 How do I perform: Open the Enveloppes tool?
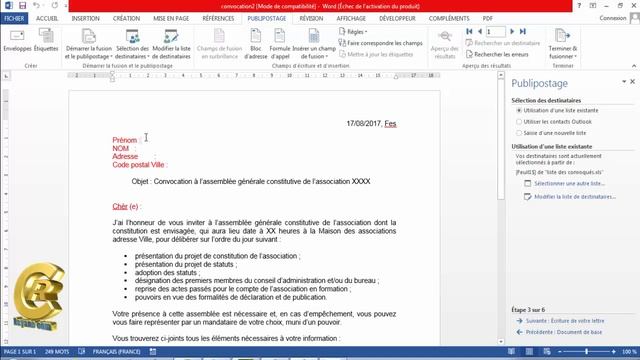pyautogui.click(x=17, y=41)
